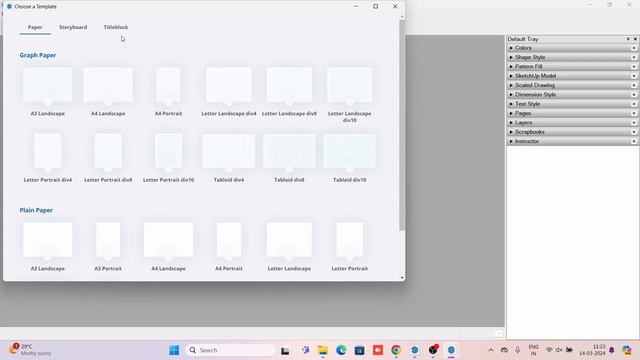This screenshot has width=640, height=360.
Task: Close the Pattern Fill panel X button
Action: tap(634, 67)
